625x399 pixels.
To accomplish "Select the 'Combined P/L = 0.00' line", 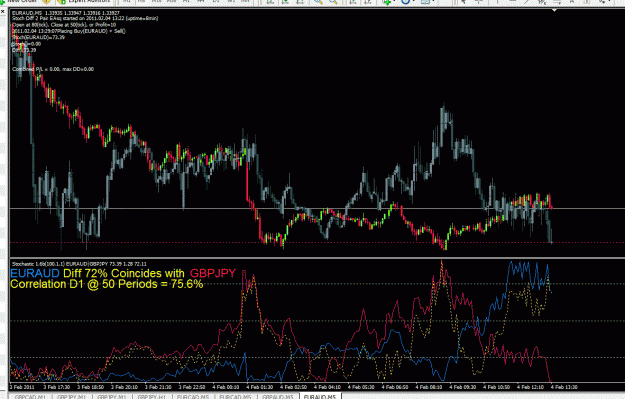I will pos(53,69).
